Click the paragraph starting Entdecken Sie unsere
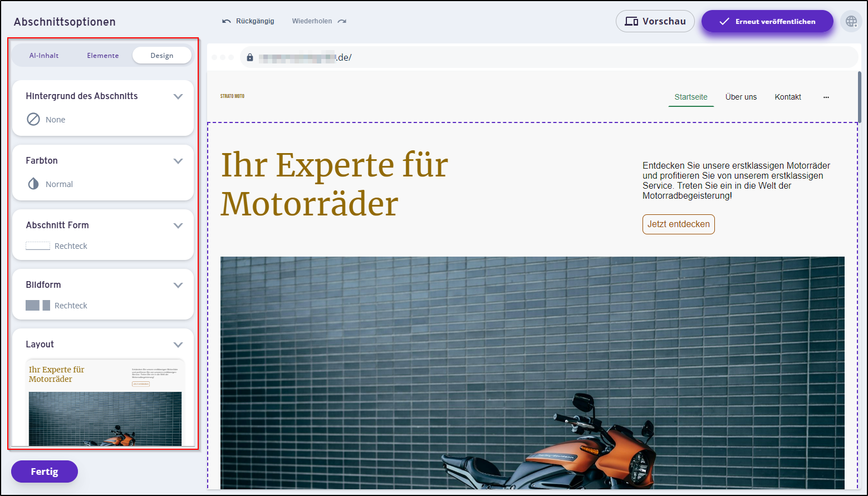 (737, 181)
